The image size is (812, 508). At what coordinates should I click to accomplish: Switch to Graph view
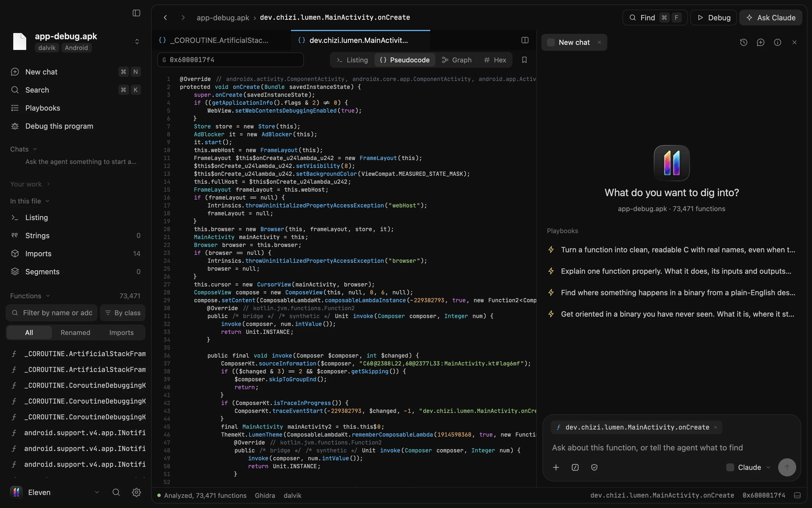(x=457, y=60)
